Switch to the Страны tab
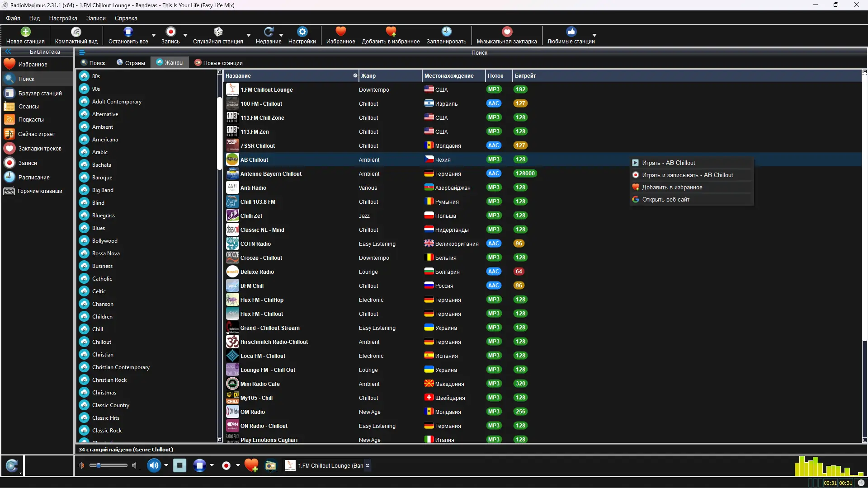The height and width of the screenshot is (488, 868). coord(131,63)
